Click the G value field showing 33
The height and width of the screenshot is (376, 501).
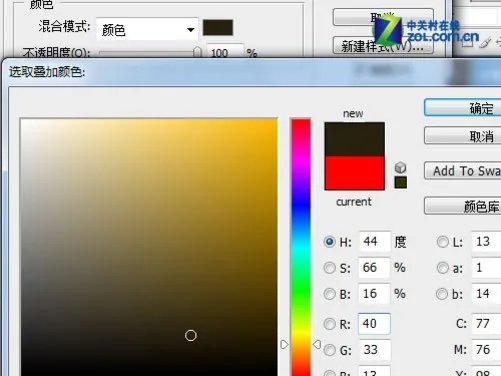coord(374,350)
